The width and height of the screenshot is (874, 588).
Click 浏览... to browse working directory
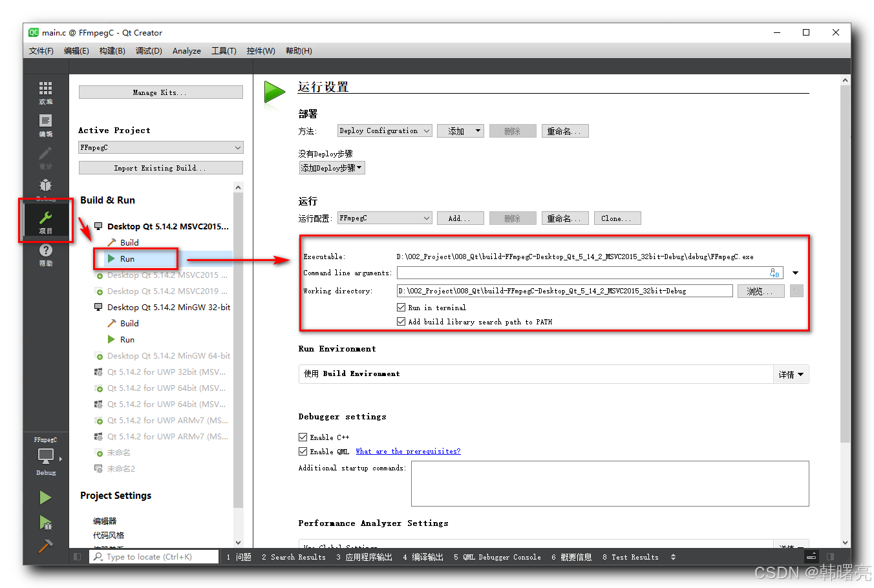(x=761, y=291)
